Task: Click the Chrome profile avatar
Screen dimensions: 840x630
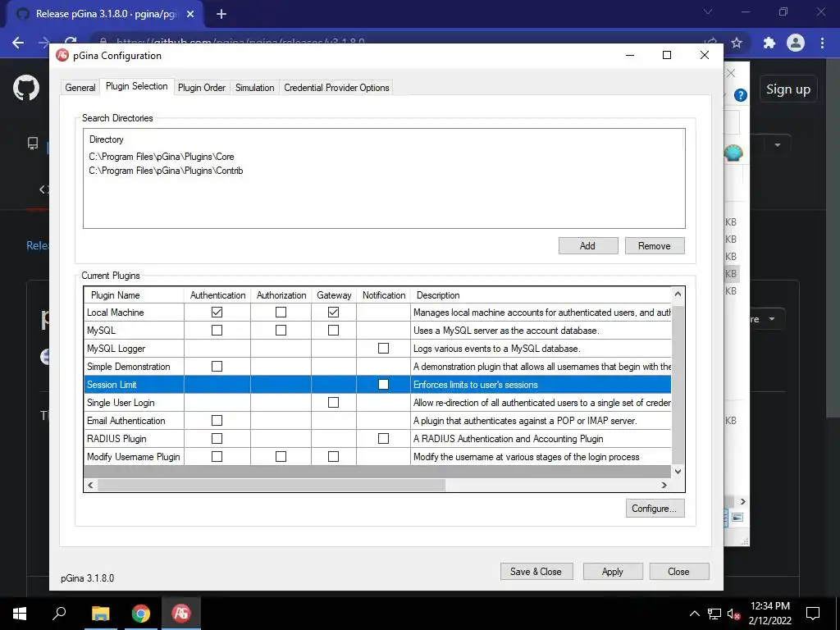Action: 796,43
